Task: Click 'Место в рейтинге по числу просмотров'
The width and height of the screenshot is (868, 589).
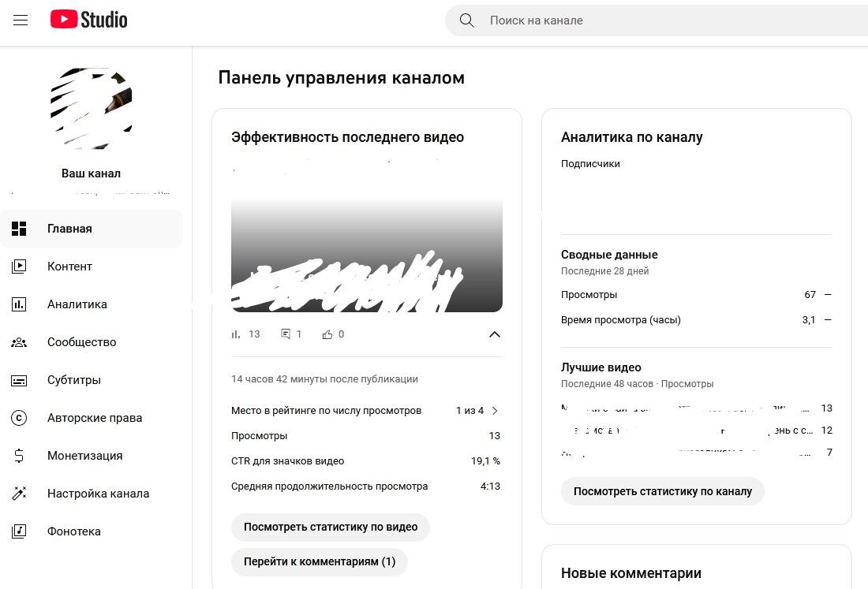Action: (x=326, y=410)
